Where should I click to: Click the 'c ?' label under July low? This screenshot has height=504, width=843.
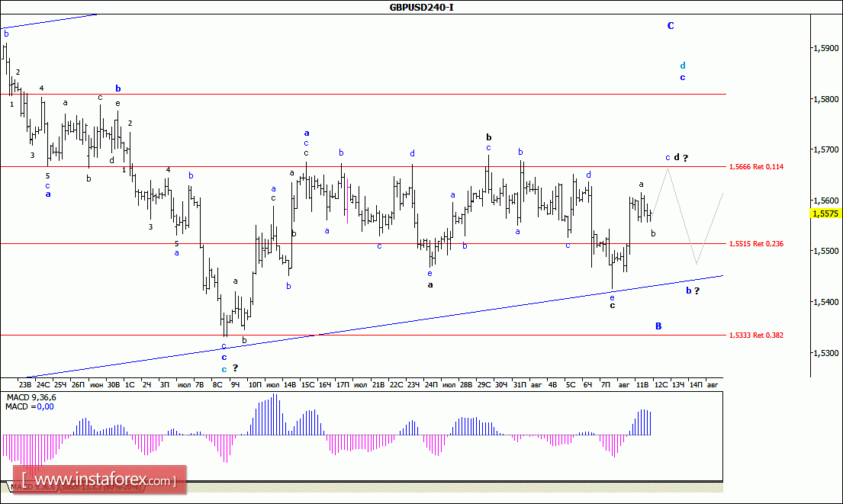click(230, 368)
